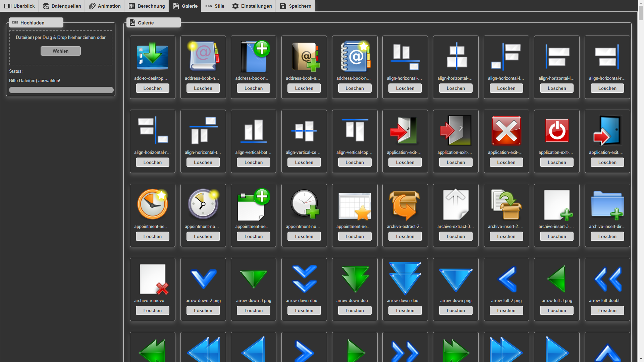Click Löschen under arrow-down-3.png
644x362 pixels.
pyautogui.click(x=254, y=310)
